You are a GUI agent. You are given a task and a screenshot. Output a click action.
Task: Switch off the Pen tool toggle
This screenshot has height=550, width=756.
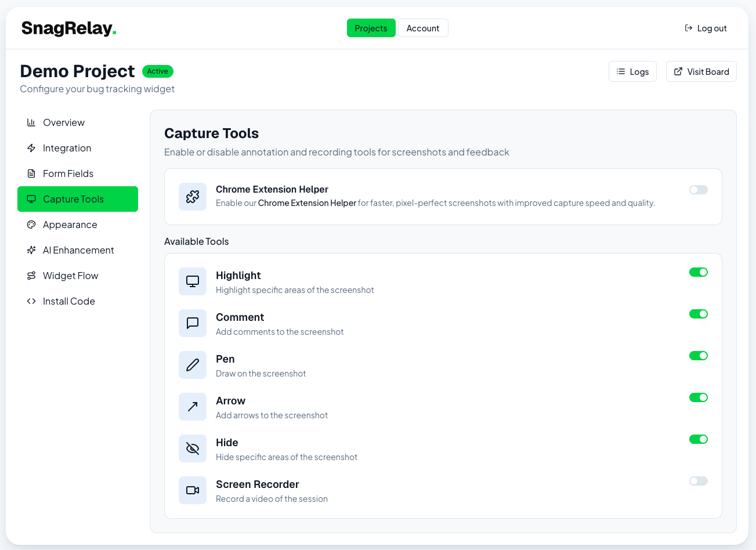click(x=699, y=356)
